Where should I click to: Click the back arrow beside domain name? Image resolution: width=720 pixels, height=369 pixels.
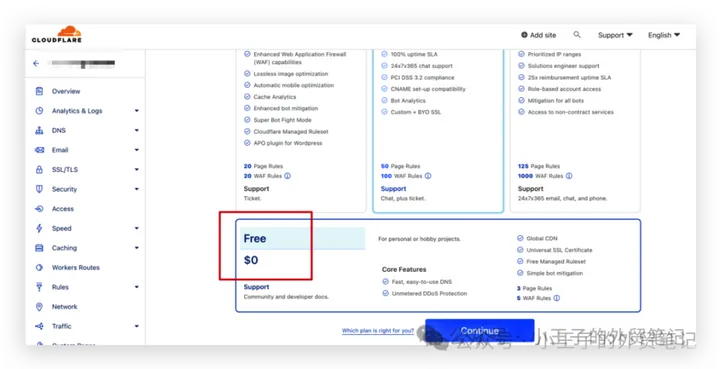36,63
